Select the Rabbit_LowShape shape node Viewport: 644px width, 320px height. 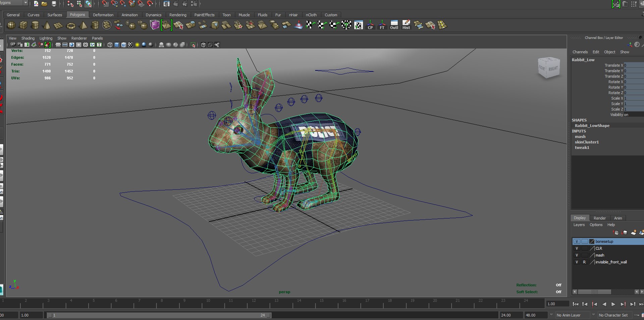pyautogui.click(x=592, y=126)
